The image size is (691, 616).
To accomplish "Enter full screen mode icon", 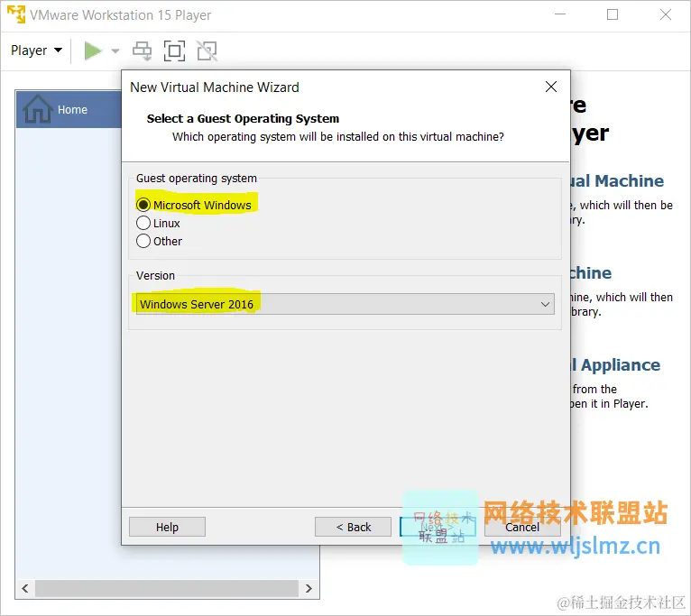I will click(174, 51).
